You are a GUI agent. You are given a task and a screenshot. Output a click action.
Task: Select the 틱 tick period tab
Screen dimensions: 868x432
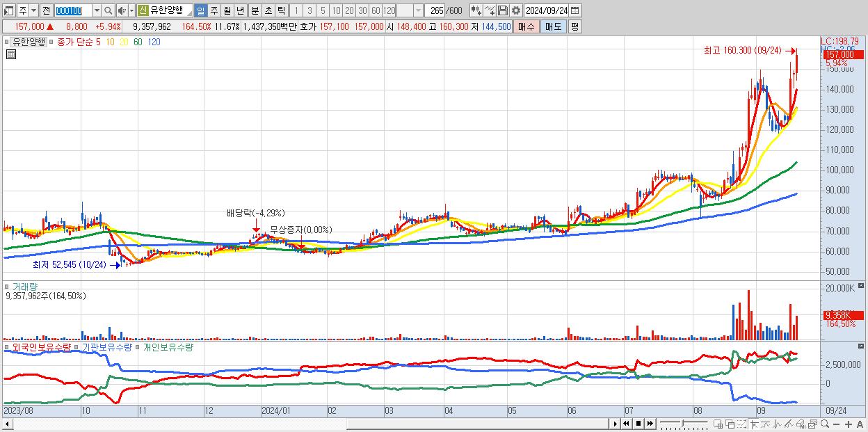(280, 10)
